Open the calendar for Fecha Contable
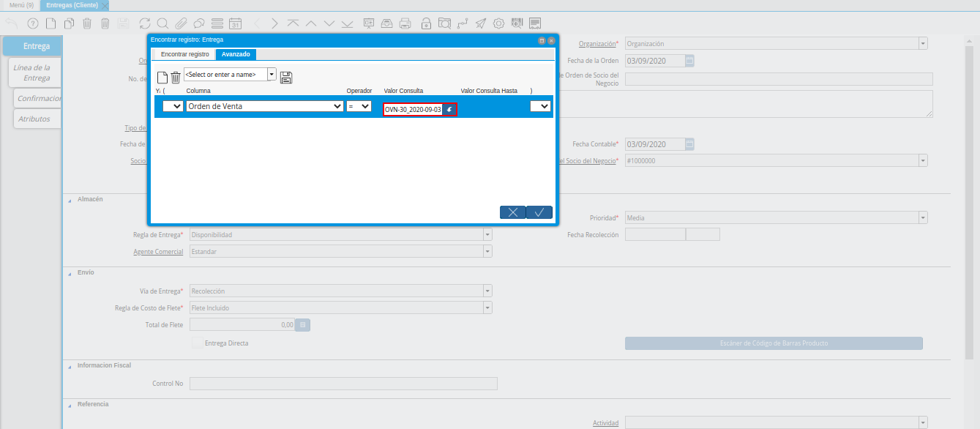Viewport: 980px width, 429px height. point(689,144)
